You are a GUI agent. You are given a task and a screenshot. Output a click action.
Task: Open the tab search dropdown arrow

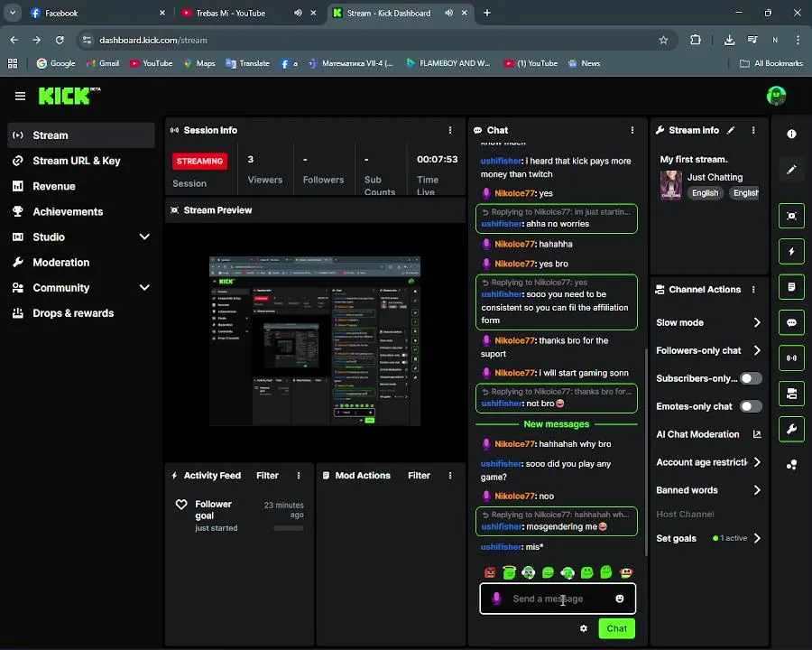click(x=13, y=13)
